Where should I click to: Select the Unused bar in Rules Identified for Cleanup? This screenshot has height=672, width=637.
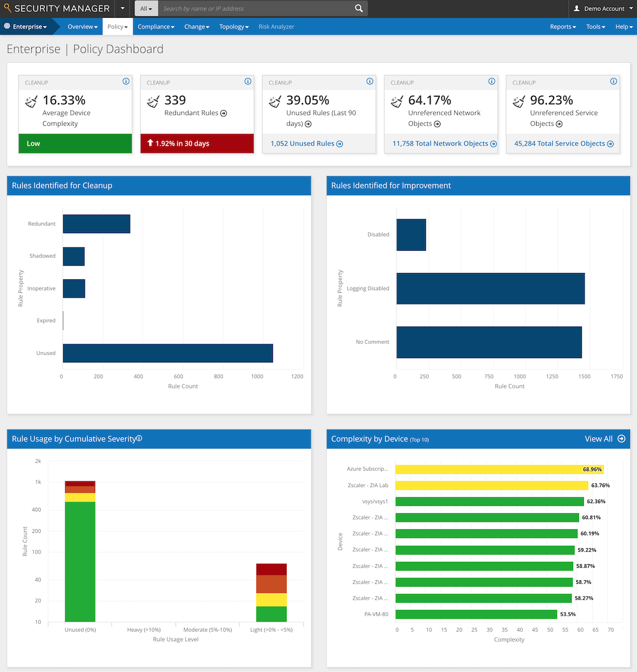point(167,353)
